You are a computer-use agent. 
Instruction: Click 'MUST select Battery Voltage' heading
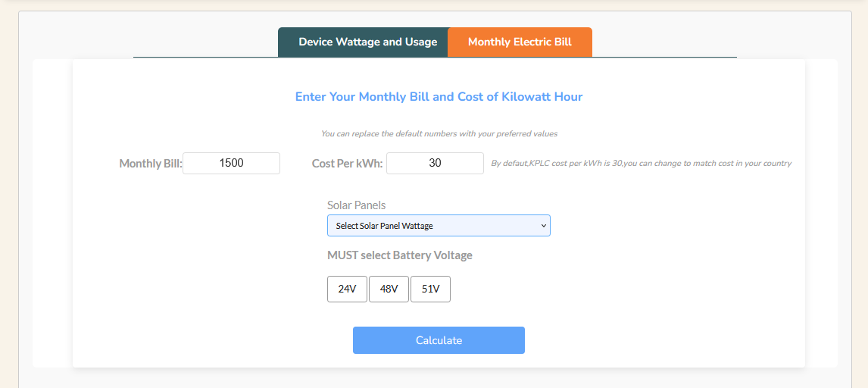point(400,255)
